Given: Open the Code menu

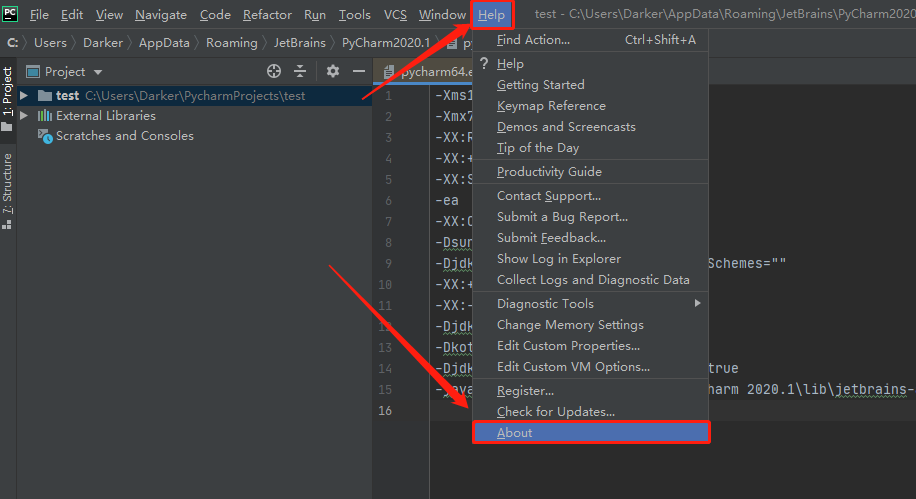Looking at the screenshot, I should [215, 15].
